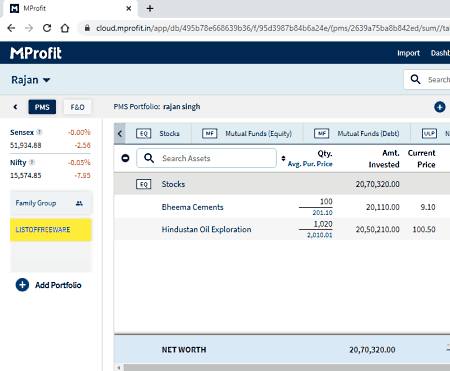Open the Rajan account dropdown
Screen dimensions: 450x371
31,80
